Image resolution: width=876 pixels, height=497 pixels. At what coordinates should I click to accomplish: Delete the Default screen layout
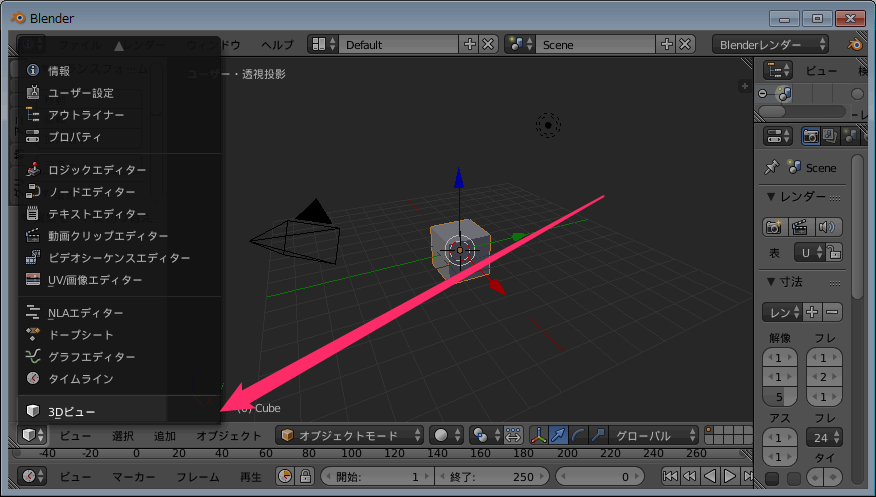[488, 45]
